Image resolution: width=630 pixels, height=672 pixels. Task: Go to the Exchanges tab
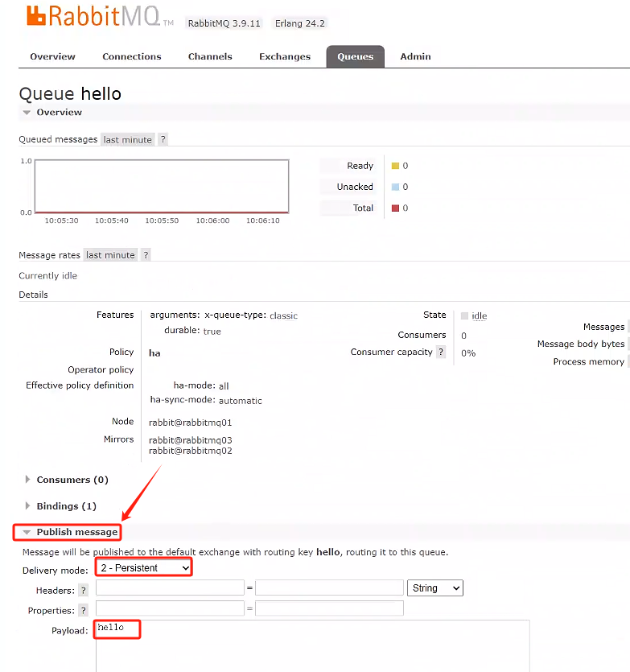[x=285, y=56]
